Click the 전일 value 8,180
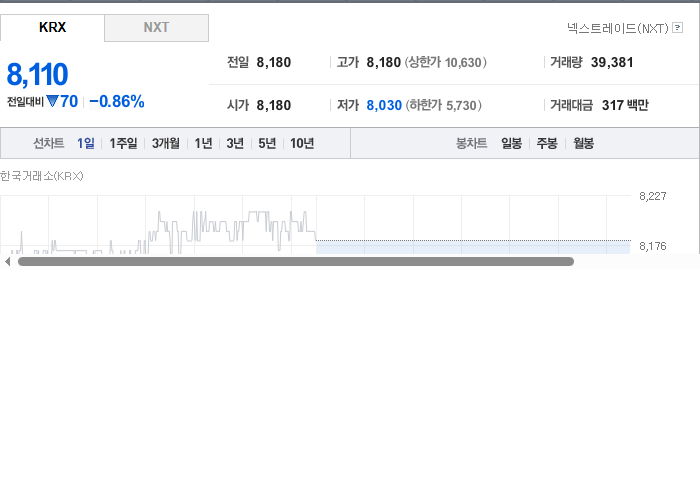Screen dimensions: 700x490 [274, 62]
